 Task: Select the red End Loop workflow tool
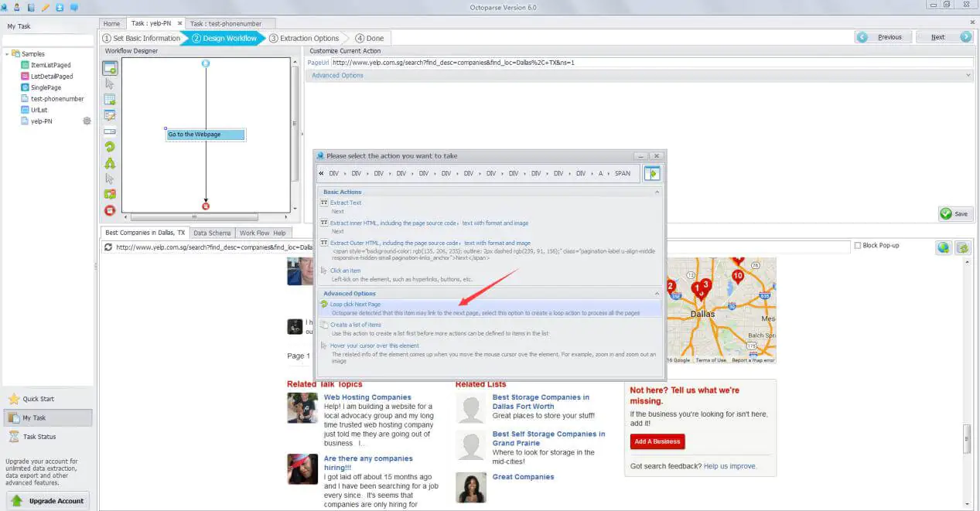pyautogui.click(x=110, y=210)
